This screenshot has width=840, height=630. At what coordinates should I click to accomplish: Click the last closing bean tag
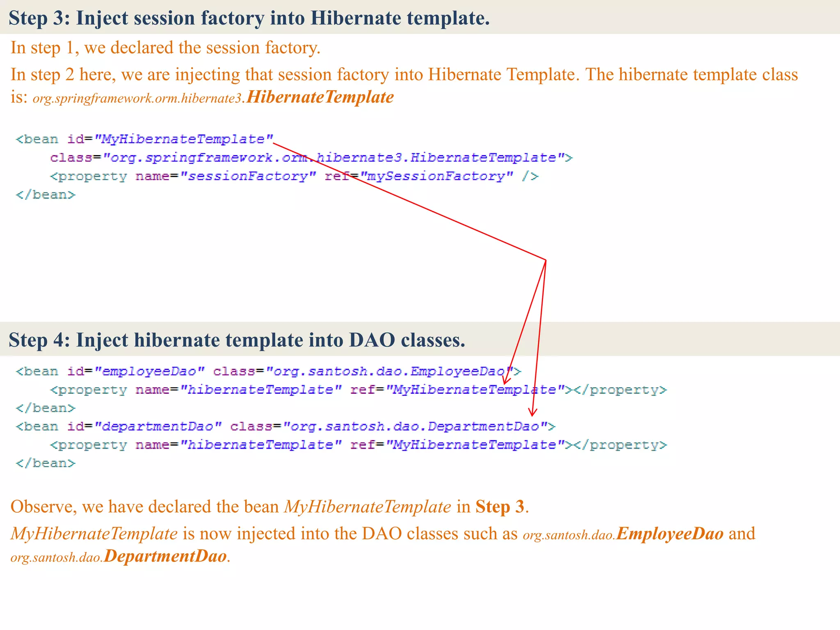(x=46, y=463)
